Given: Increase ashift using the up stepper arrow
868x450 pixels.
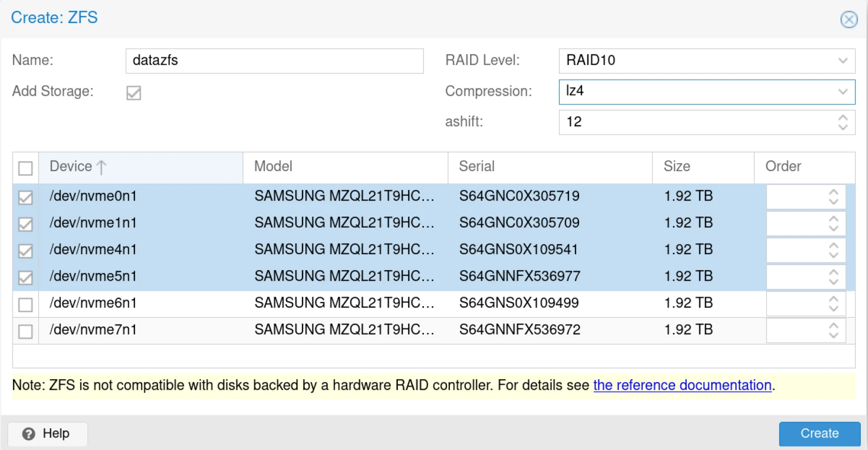Looking at the screenshot, I should [842, 117].
